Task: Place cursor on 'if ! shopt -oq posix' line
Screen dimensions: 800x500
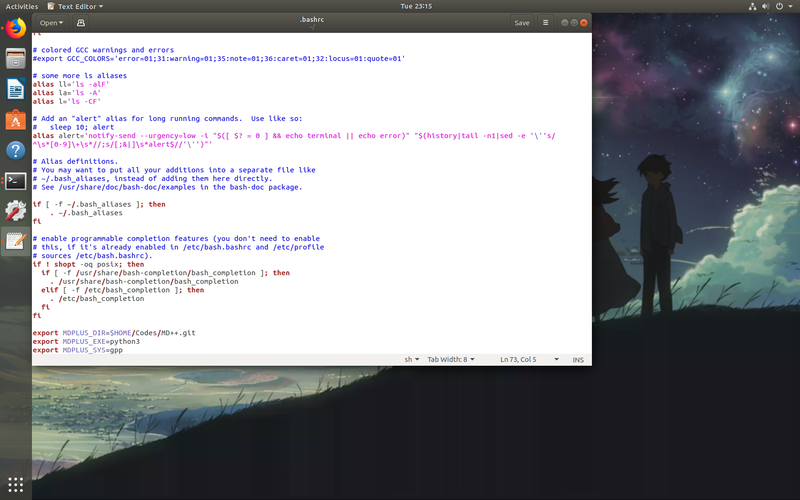Action: (88, 264)
